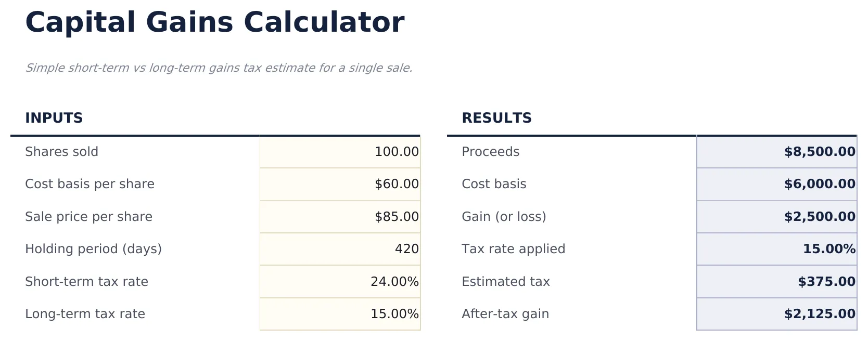868x341 pixels.
Task: Click the Estimated tax result of $375.00
Action: [776, 282]
